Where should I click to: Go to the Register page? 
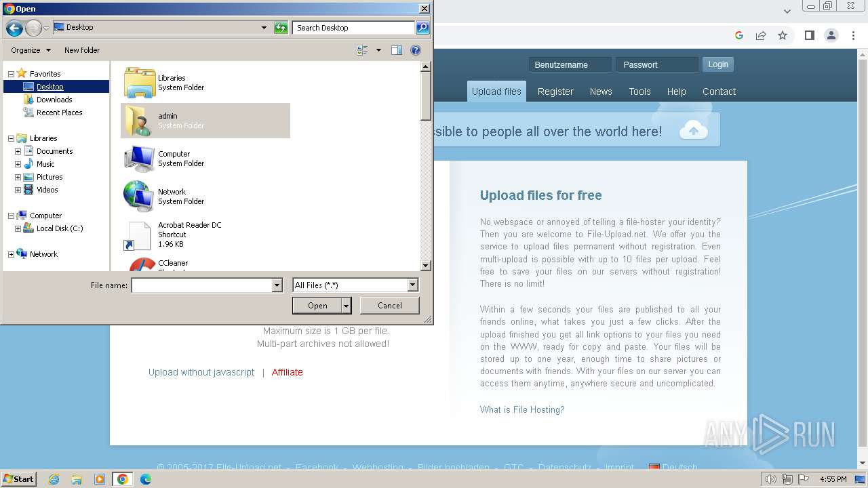pyautogui.click(x=555, y=91)
